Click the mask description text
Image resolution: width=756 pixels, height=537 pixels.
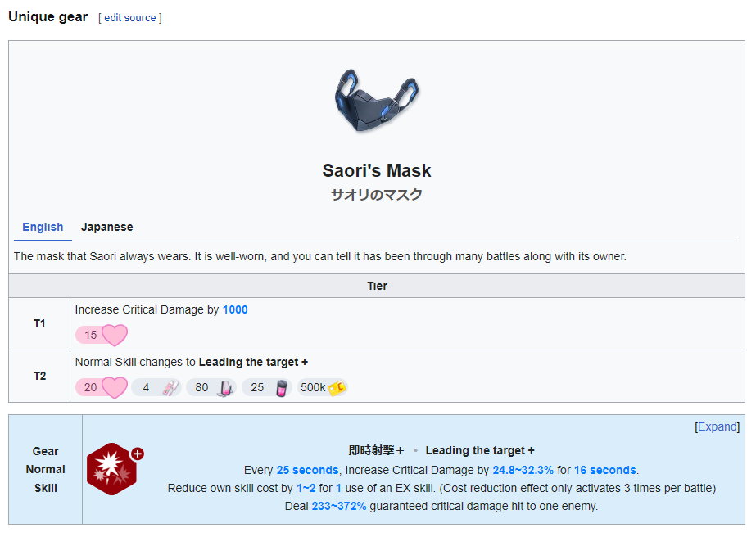(319, 256)
